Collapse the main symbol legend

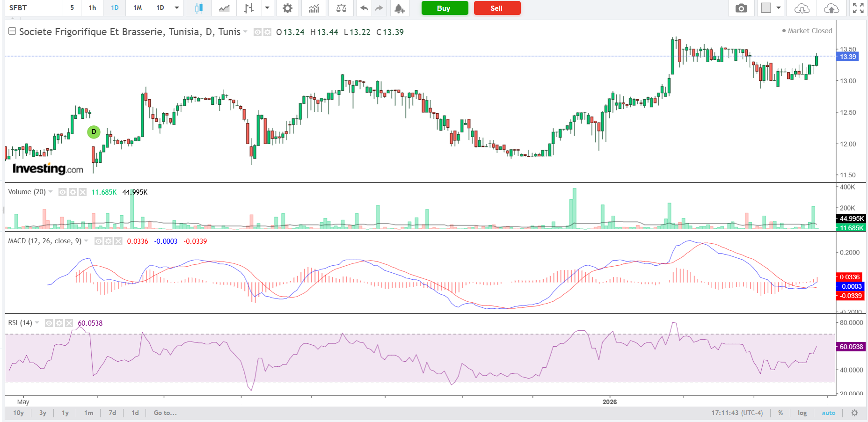click(12, 31)
